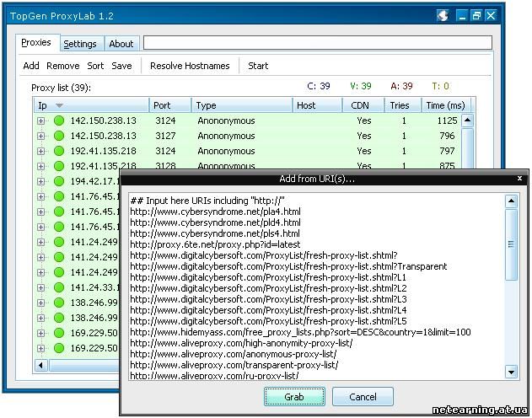Viewport: 532px width, 418px height.
Task: Expand the 141.24.33 proxy row
Action: [x=41, y=287]
